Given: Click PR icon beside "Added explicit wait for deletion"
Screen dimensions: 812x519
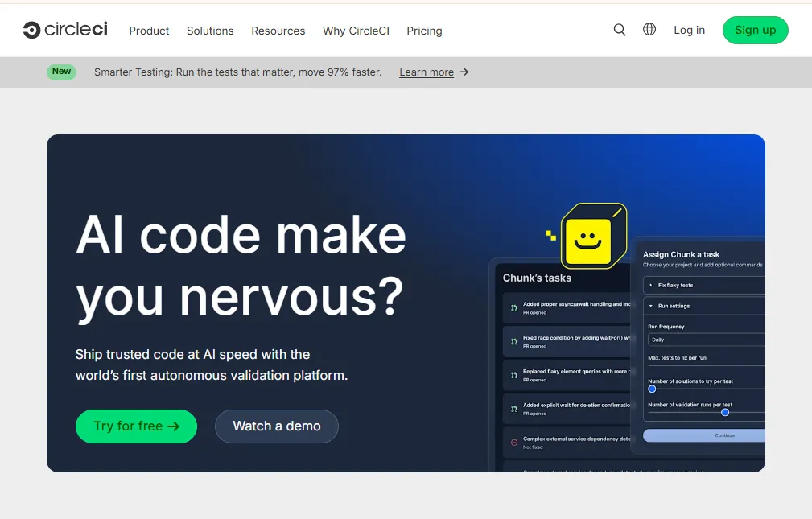Looking at the screenshot, I should (x=513, y=409).
